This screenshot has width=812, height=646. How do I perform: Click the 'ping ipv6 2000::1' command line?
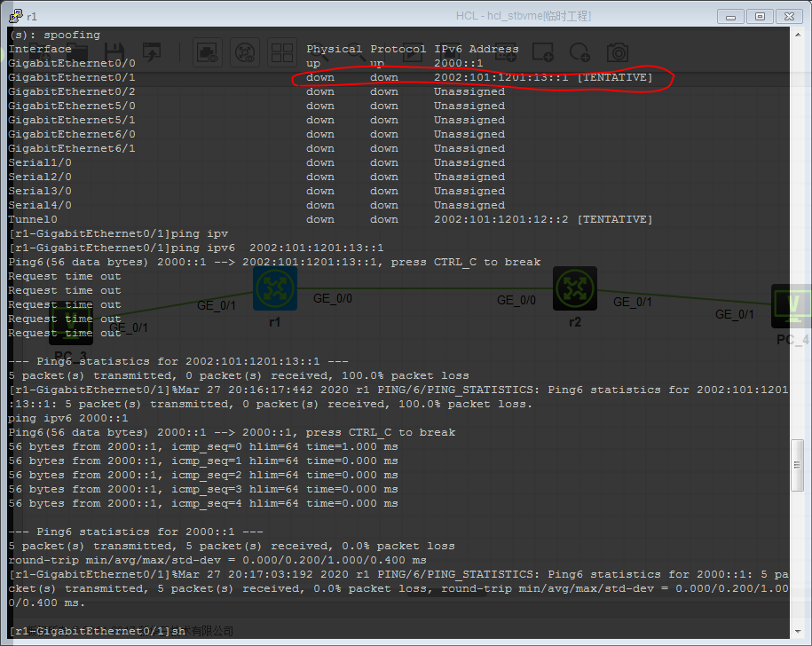(x=67, y=418)
